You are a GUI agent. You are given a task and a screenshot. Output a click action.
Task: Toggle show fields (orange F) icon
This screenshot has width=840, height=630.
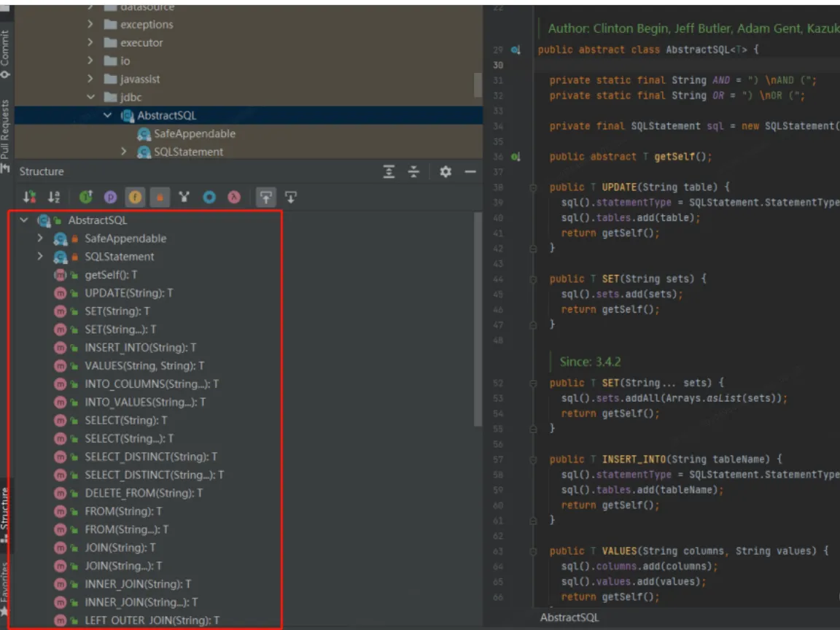(x=135, y=197)
